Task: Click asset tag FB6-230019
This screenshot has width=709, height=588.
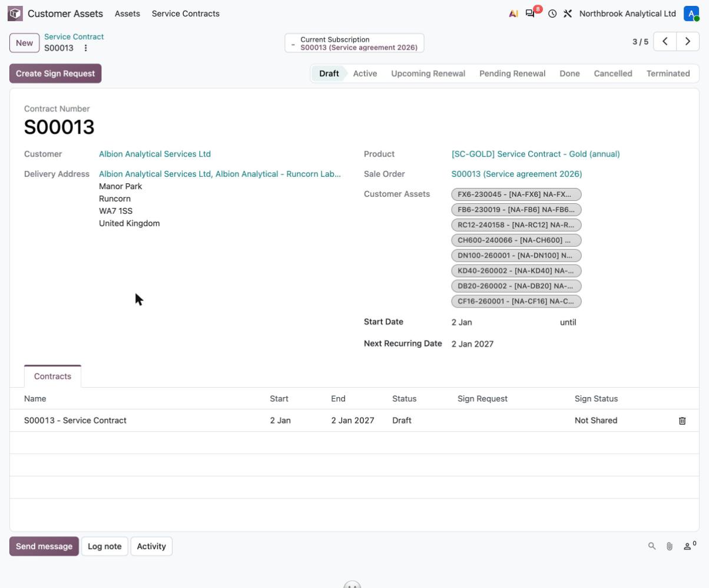Action: tap(516, 210)
